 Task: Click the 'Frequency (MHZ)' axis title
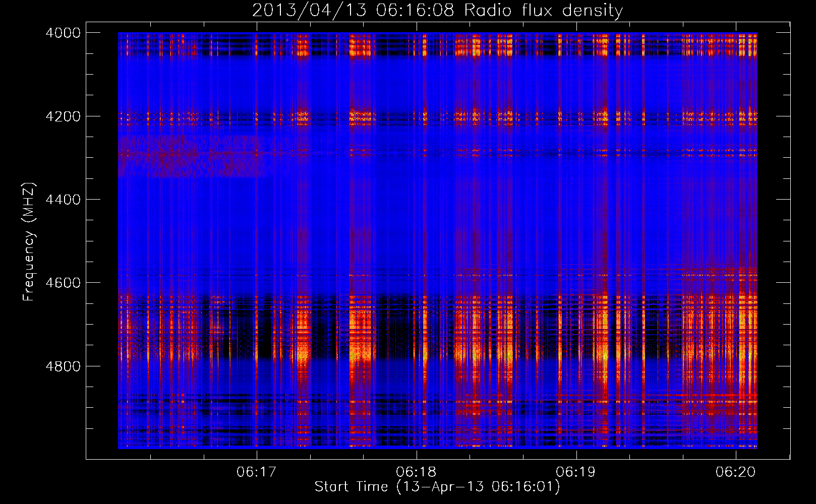point(29,241)
